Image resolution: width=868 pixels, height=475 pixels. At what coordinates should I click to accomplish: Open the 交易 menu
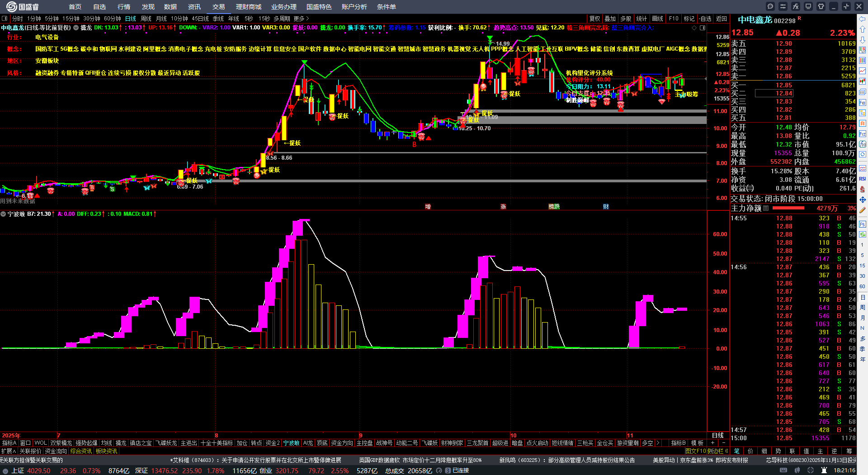pyautogui.click(x=219, y=7)
